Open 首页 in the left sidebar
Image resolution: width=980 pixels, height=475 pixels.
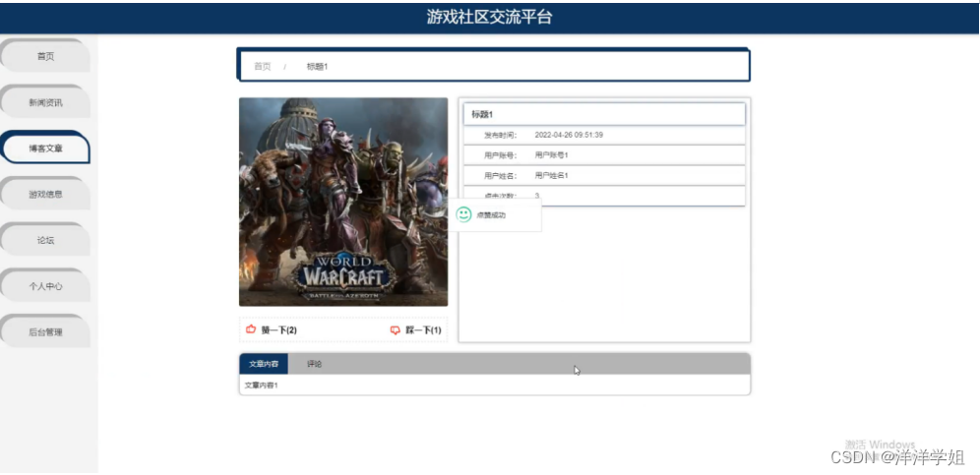coord(45,56)
